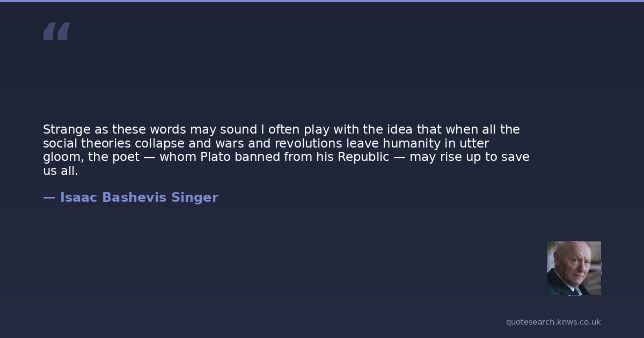The width and height of the screenshot is (644, 338).
Task: Click the large opening quotation mark icon
Action: point(56,32)
